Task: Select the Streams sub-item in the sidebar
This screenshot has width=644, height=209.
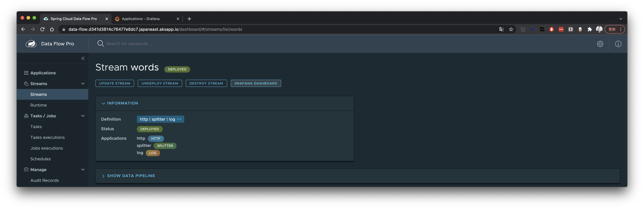Action: 52,94
